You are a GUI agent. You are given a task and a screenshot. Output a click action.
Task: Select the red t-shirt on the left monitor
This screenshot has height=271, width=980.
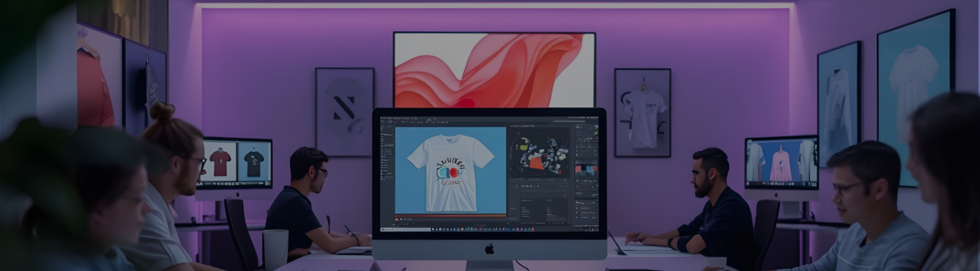(x=220, y=163)
